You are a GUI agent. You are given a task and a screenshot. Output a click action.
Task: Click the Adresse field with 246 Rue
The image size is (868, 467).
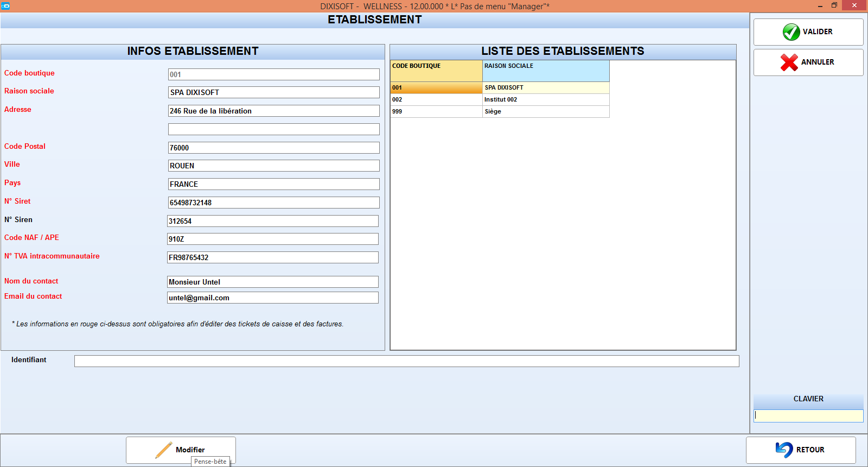(x=274, y=111)
